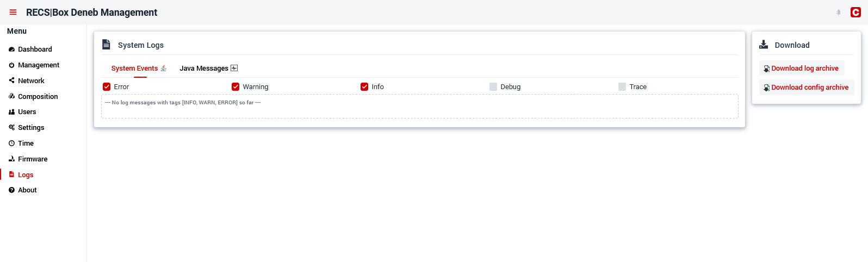Click the empty log messages box
Viewport: 868px width, 262px height.
(x=420, y=107)
